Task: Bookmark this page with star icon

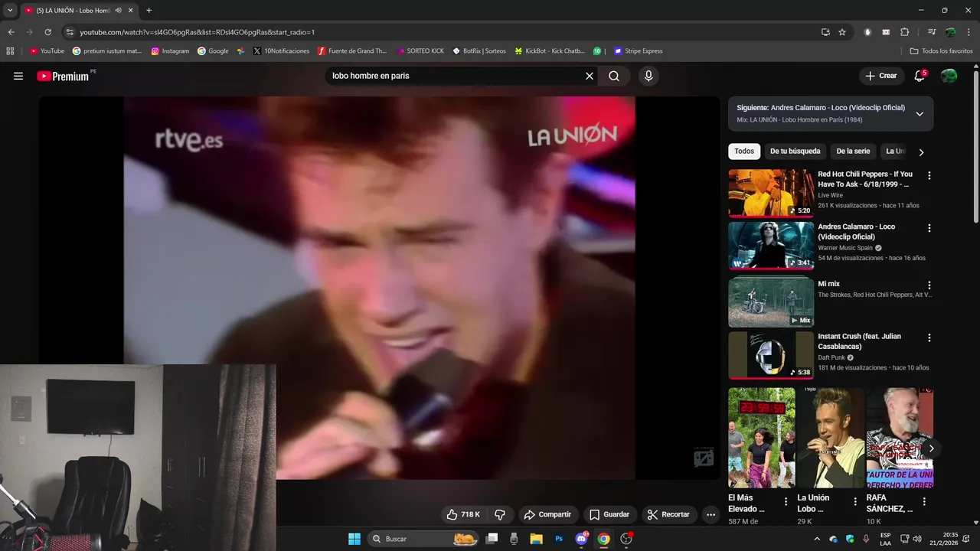Action: [842, 32]
